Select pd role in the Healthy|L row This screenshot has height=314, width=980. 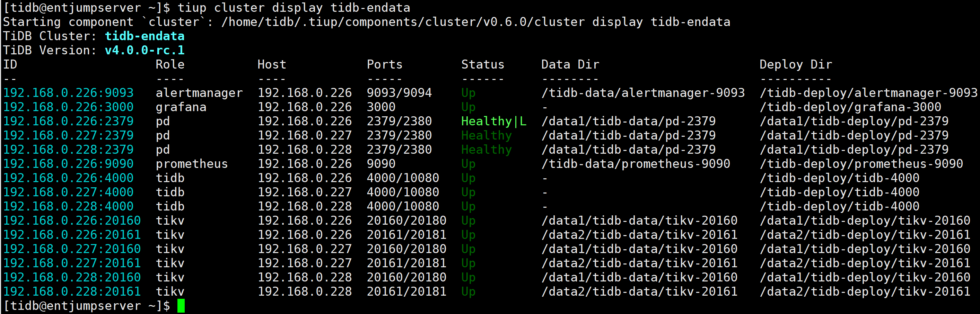[x=163, y=121]
